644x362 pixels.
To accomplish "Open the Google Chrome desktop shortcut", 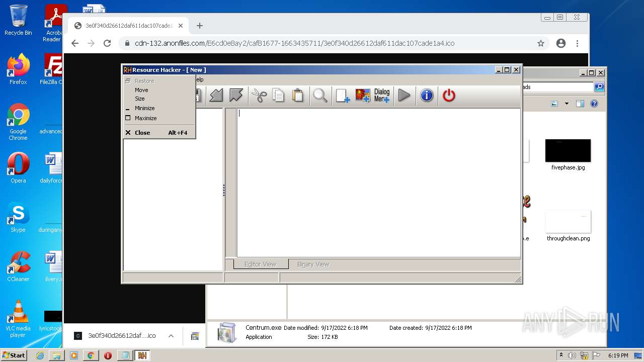I will pos(18,122).
